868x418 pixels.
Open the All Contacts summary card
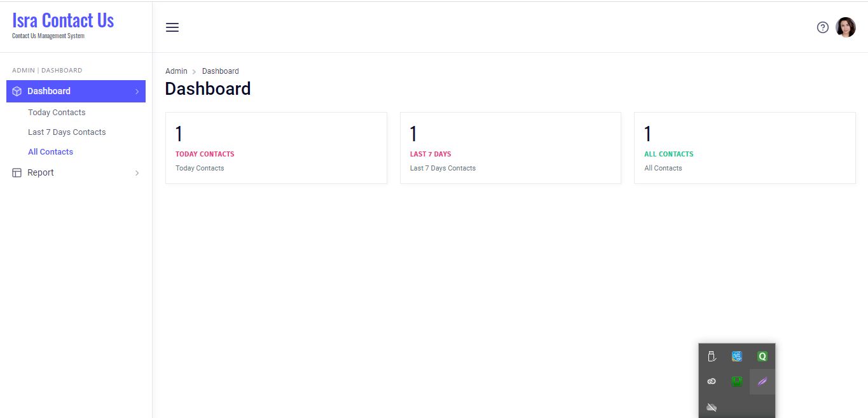744,148
